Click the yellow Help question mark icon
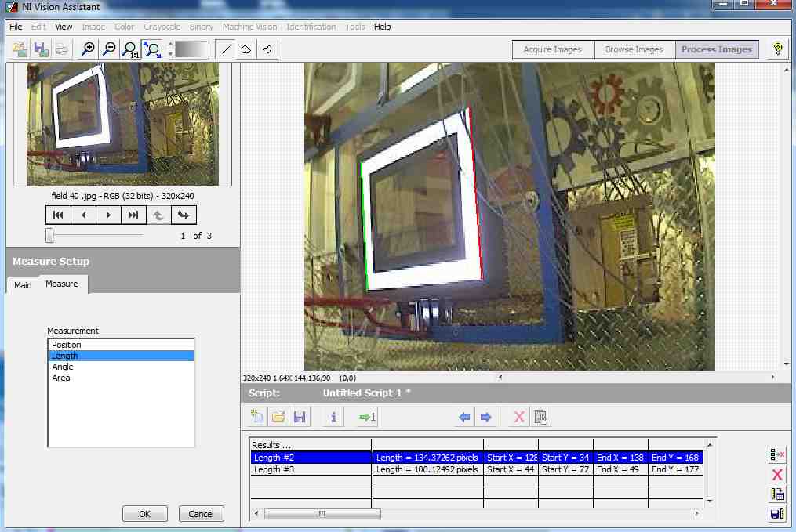The image size is (796, 532). 777,49
